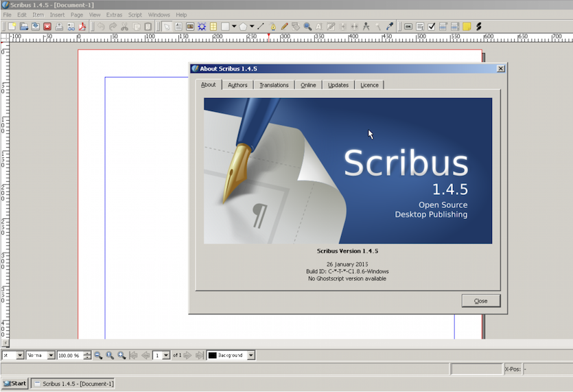Select the Unlink Text Frames tool
This screenshot has height=392, width=573.
click(354, 26)
